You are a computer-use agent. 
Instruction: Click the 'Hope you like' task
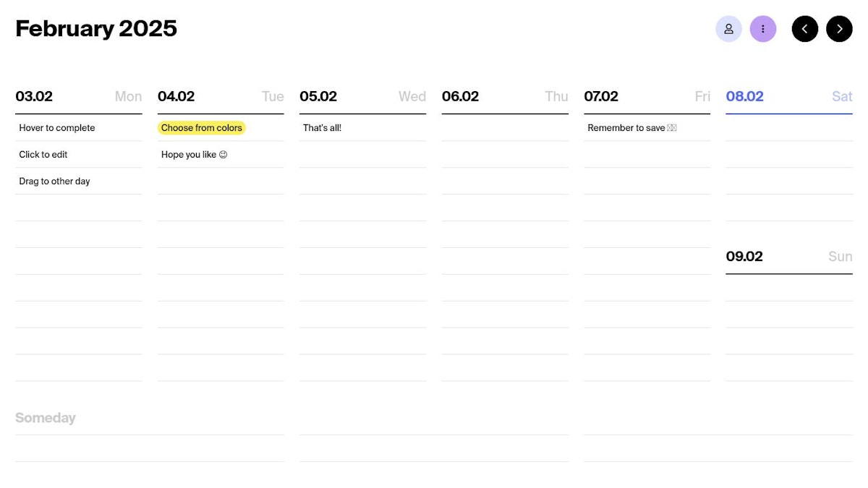click(194, 155)
